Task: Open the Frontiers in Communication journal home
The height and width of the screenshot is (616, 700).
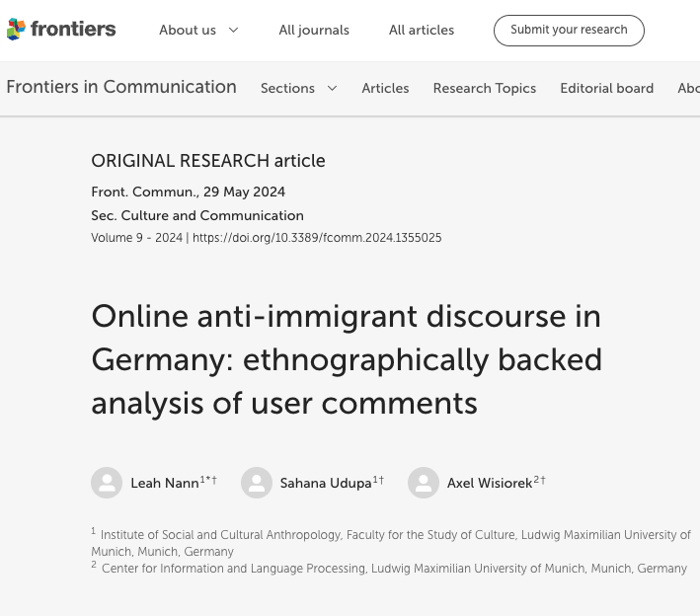Action: point(121,87)
